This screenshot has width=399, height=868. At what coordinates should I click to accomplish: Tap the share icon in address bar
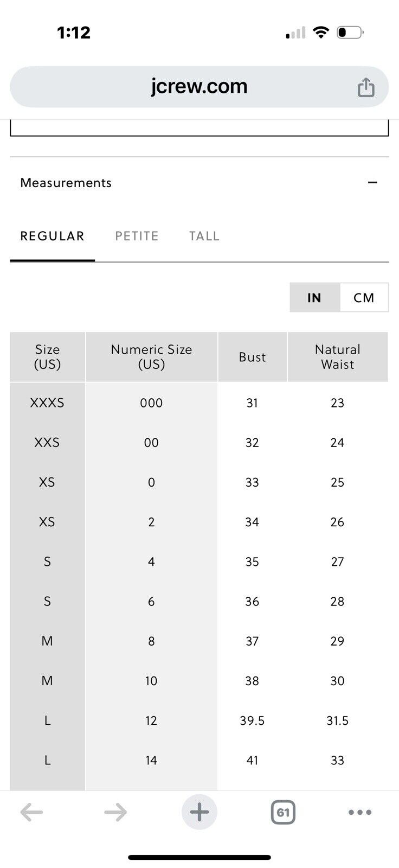(x=366, y=87)
